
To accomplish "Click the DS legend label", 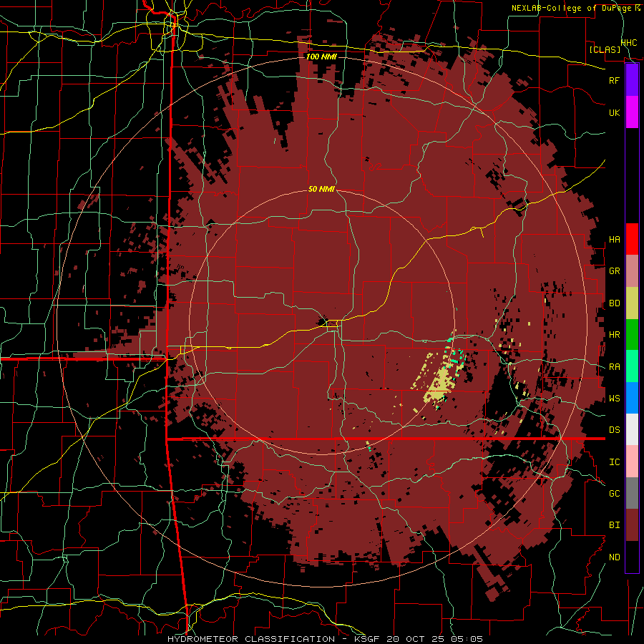I will coord(614,430).
